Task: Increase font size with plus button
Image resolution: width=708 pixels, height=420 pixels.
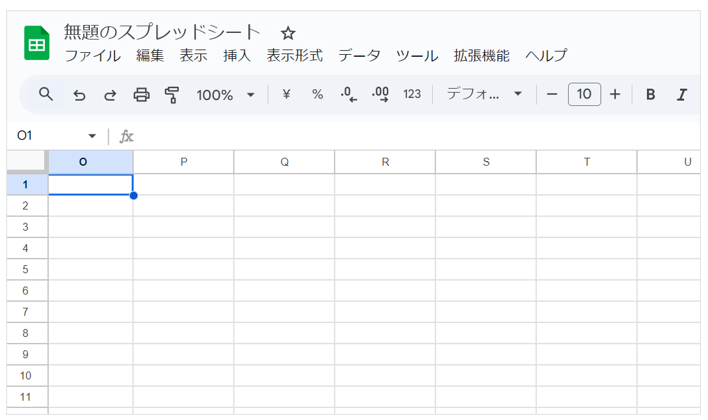Action: click(x=615, y=94)
